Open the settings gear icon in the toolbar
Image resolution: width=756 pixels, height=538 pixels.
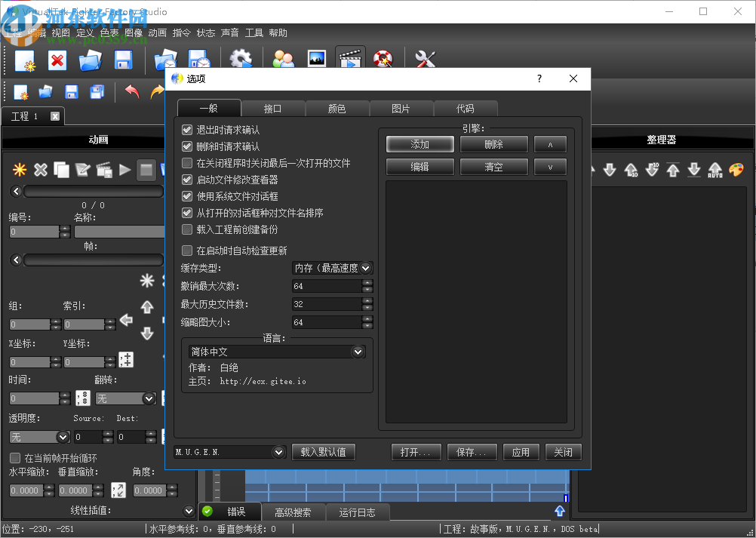pyautogui.click(x=241, y=58)
